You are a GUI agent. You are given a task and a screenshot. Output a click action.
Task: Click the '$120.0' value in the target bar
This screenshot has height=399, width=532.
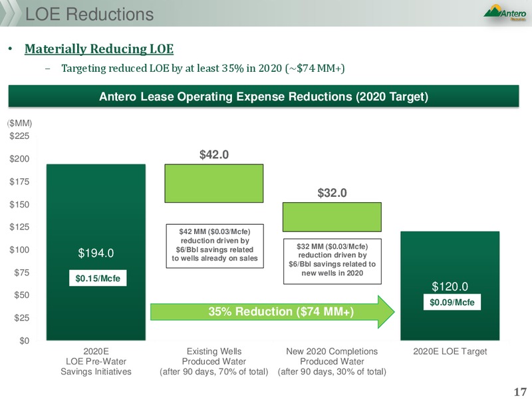pos(450,287)
